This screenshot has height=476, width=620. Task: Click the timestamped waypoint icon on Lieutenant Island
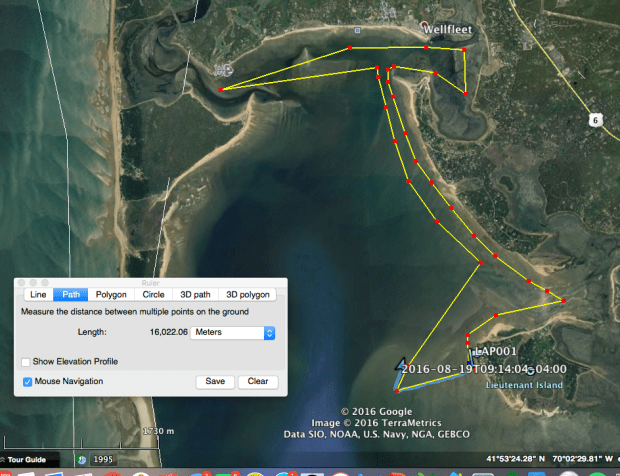point(532,369)
